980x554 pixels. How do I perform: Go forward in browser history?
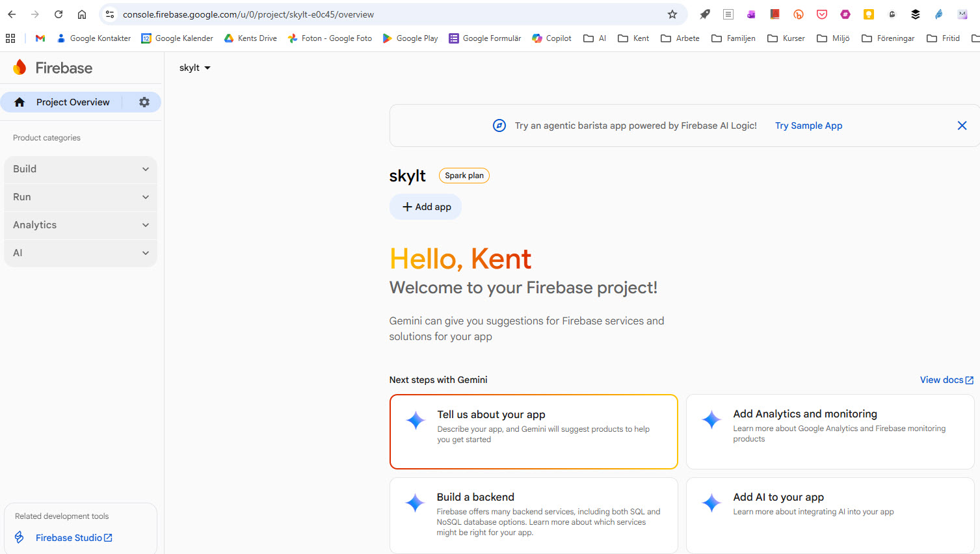click(x=35, y=14)
